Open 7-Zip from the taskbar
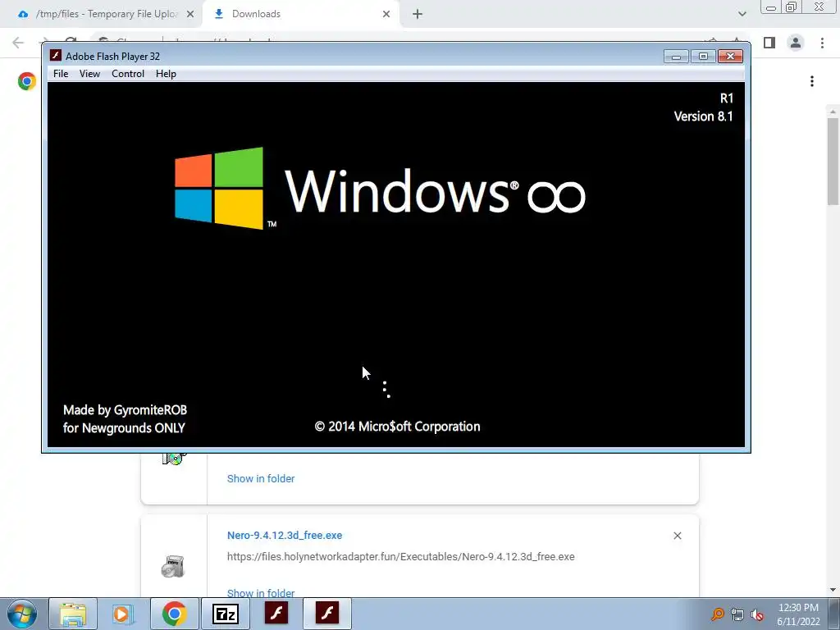The image size is (840, 630). [x=225, y=614]
